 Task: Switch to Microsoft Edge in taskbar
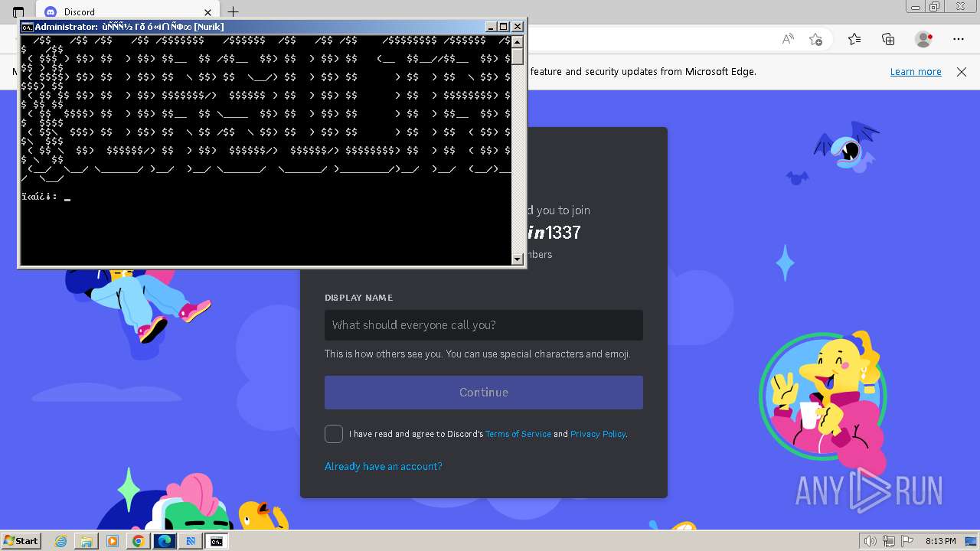click(165, 541)
